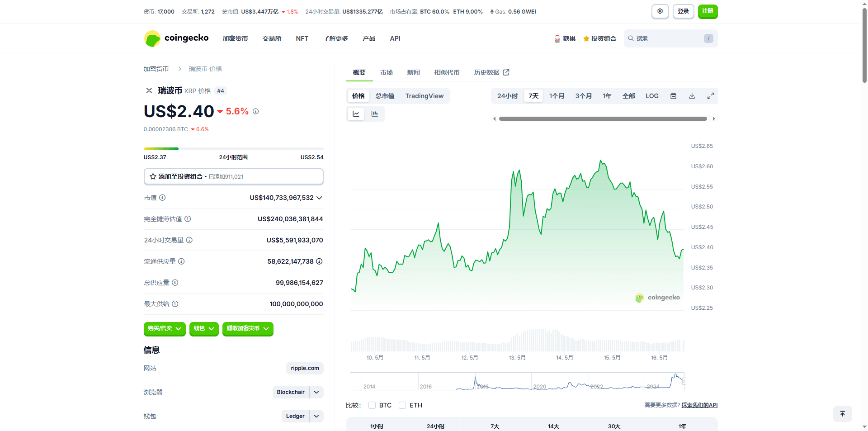
Task: Click the page vertical scrollbar
Action: click(x=864, y=45)
